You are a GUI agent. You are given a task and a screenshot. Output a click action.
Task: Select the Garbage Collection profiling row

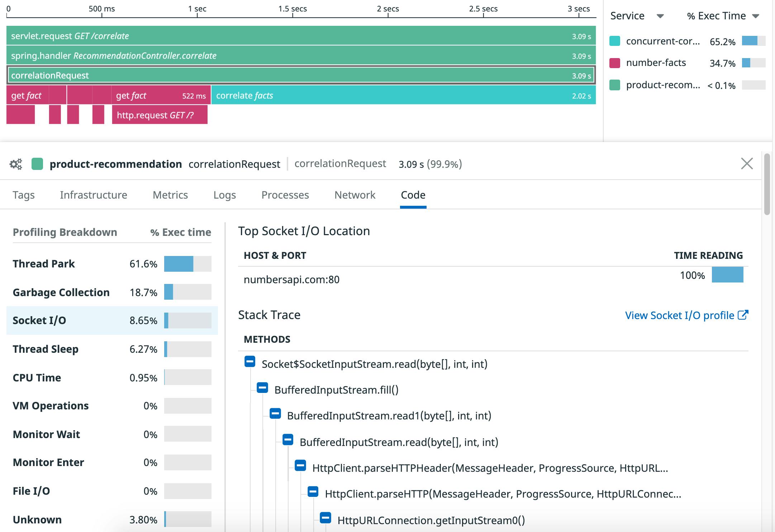coord(108,292)
